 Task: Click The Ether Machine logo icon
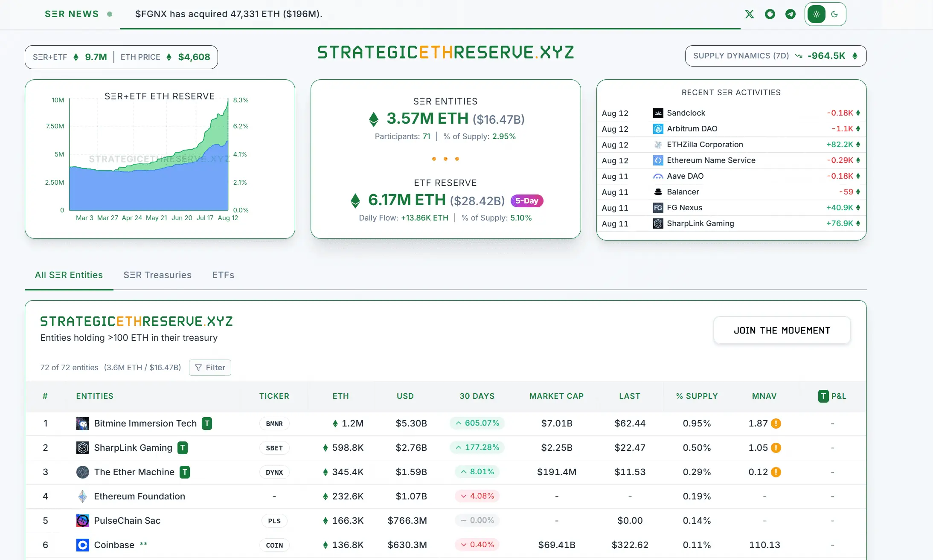point(83,472)
